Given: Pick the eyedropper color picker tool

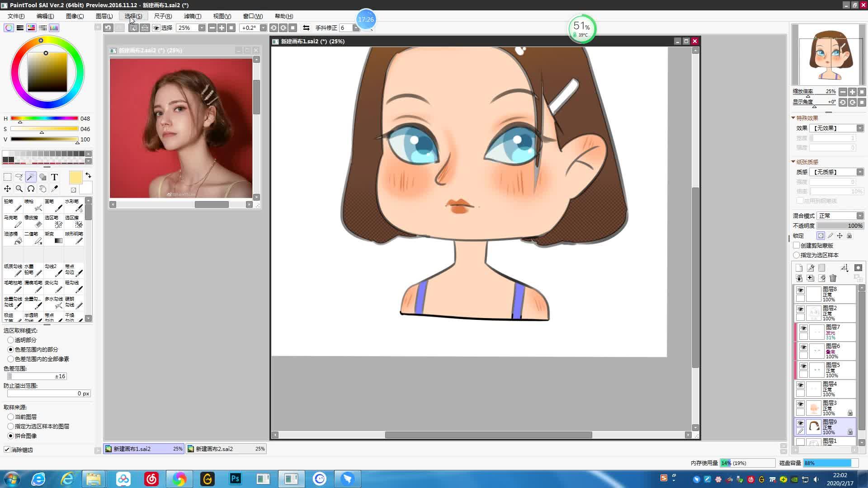Looking at the screenshot, I should pos(54,188).
